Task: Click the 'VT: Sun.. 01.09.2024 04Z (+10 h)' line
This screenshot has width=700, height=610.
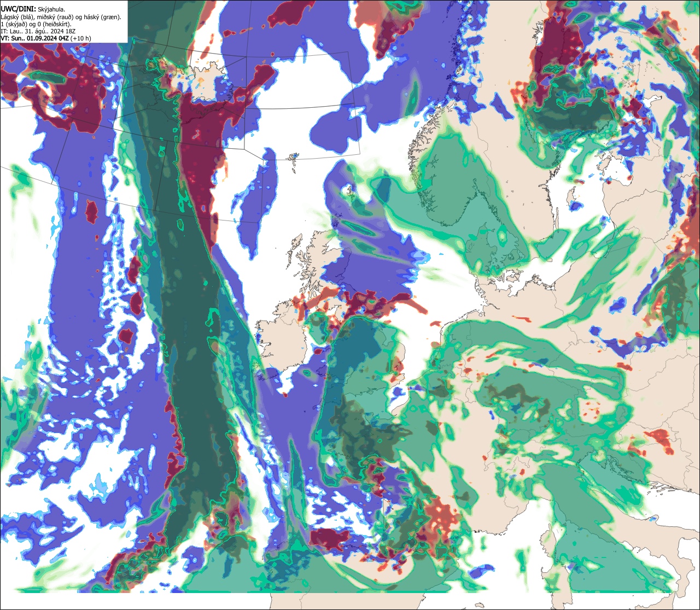Action: click(46, 38)
